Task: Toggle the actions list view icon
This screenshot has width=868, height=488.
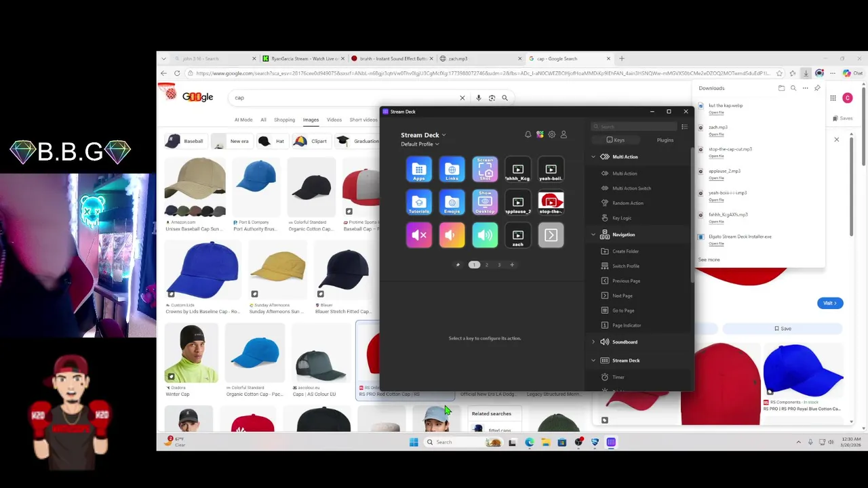Action: pos(684,127)
